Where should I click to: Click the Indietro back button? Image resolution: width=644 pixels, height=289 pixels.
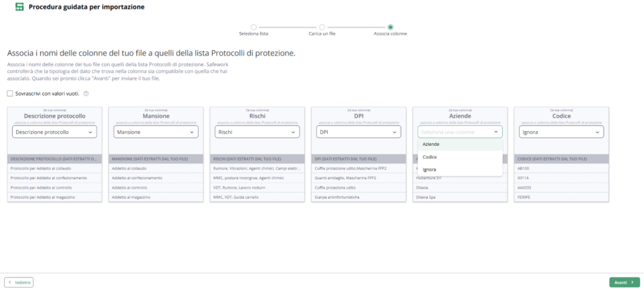[x=19, y=282]
